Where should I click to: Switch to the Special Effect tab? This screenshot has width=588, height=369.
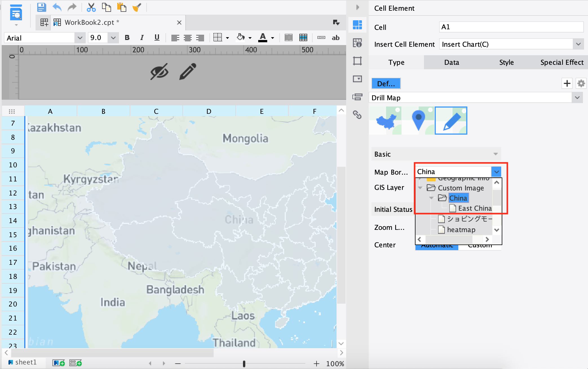pos(562,62)
